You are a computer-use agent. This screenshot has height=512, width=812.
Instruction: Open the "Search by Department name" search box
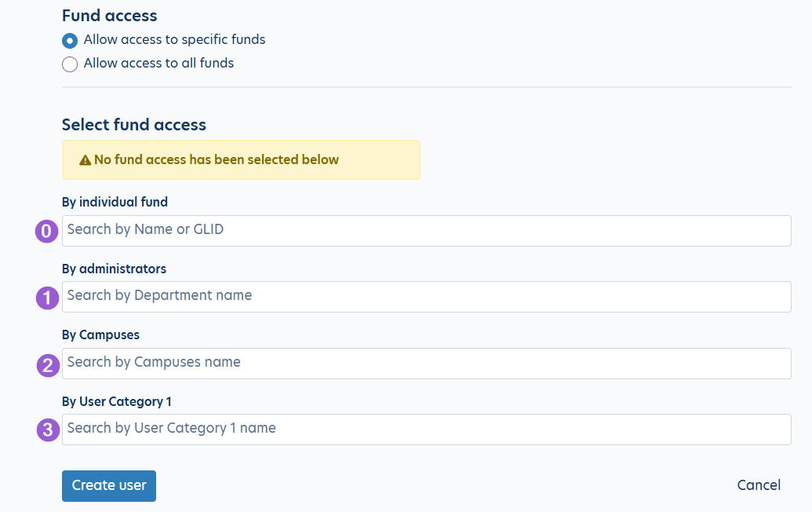[426, 297]
